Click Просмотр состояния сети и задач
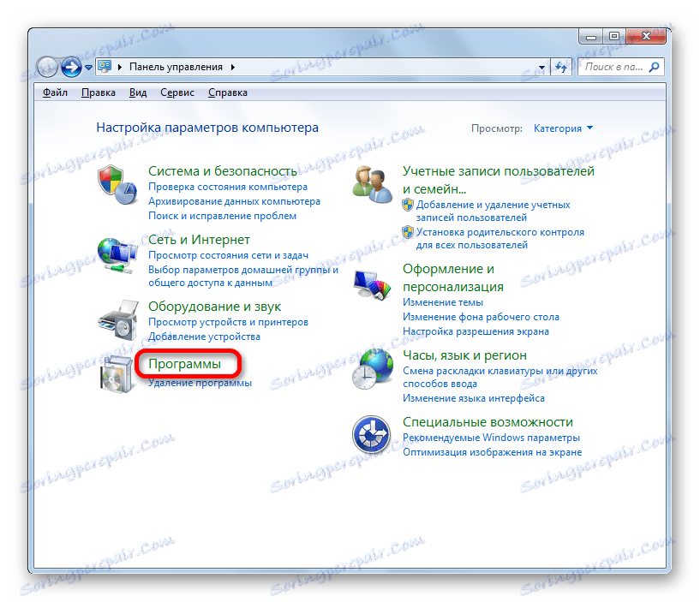This screenshot has width=700, height=602. coord(228,255)
